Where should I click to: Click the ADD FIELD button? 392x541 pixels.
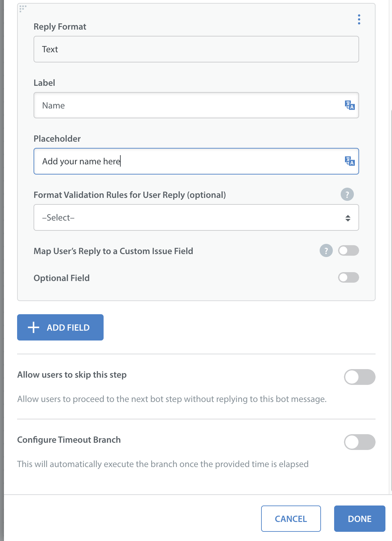[60, 327]
